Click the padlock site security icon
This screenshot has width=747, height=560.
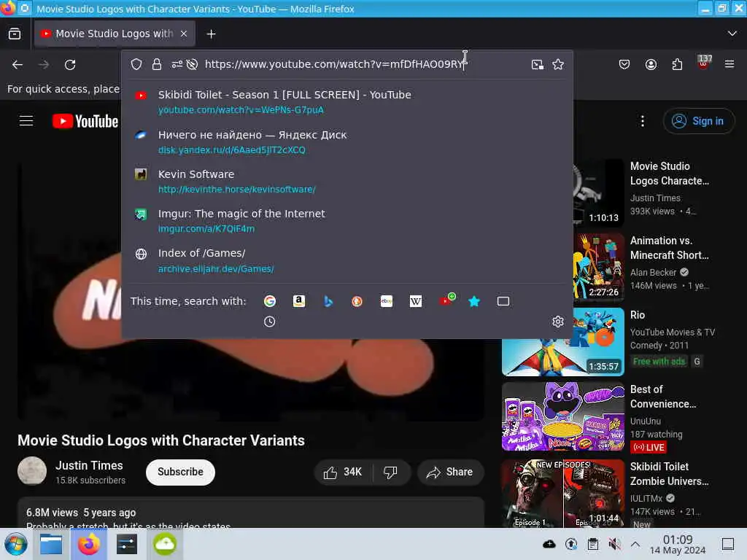pyautogui.click(x=157, y=64)
